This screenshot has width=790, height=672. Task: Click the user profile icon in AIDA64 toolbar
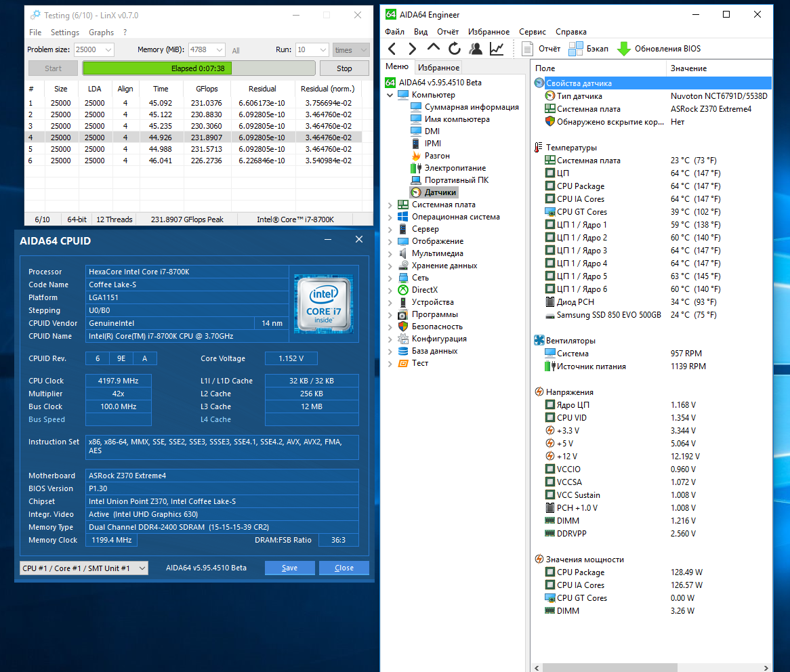pos(475,49)
